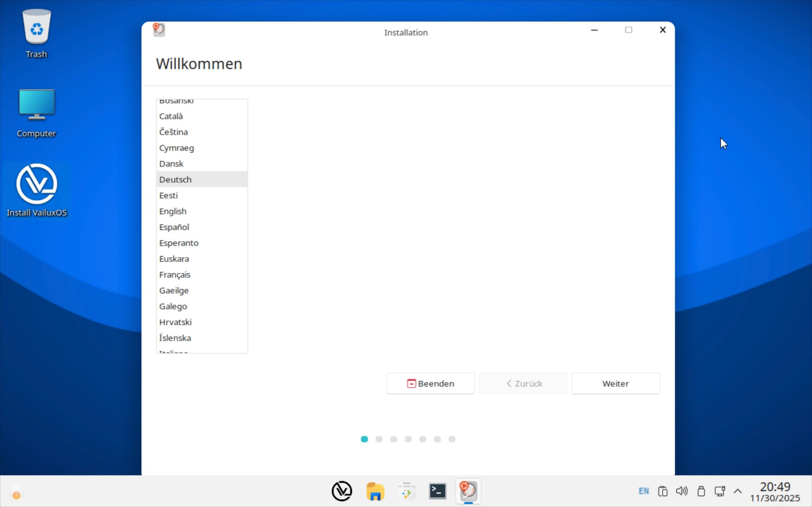812x507 pixels.
Task: Click the clipboard tray icon
Action: 663,491
